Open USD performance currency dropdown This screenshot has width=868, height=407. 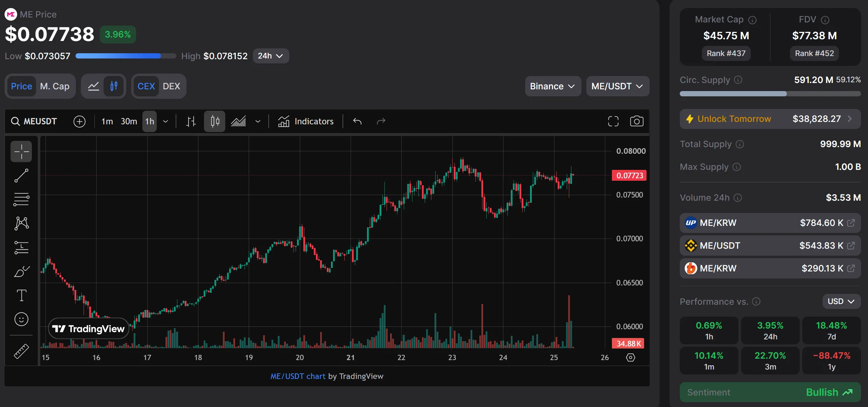(841, 301)
